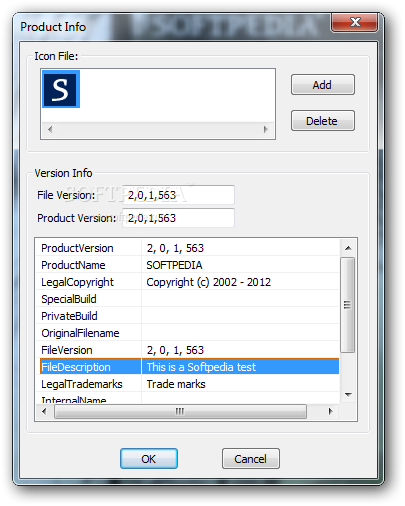Screen dimensions: 405x506
Task: Click version list vertical scrollbar thumb
Action: click(348, 305)
